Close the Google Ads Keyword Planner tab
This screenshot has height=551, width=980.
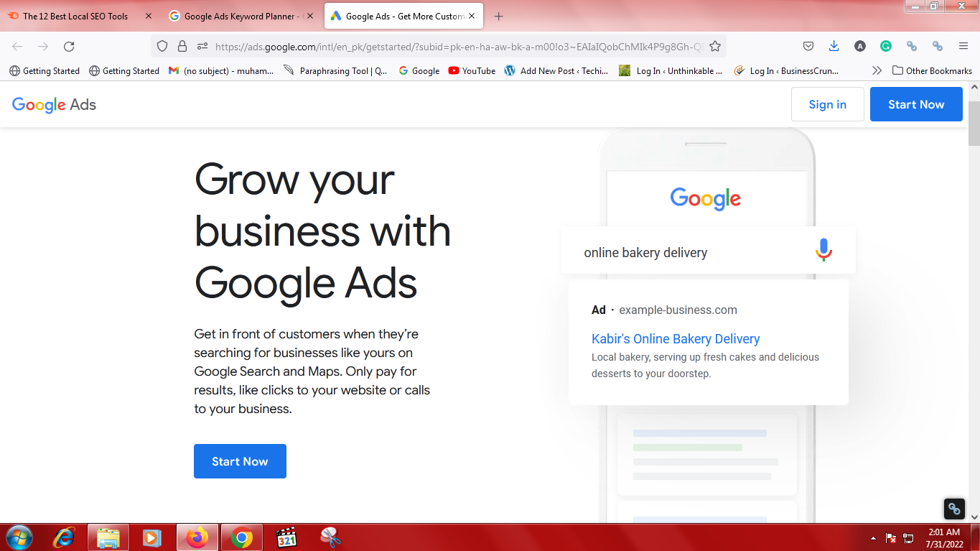pos(310,16)
